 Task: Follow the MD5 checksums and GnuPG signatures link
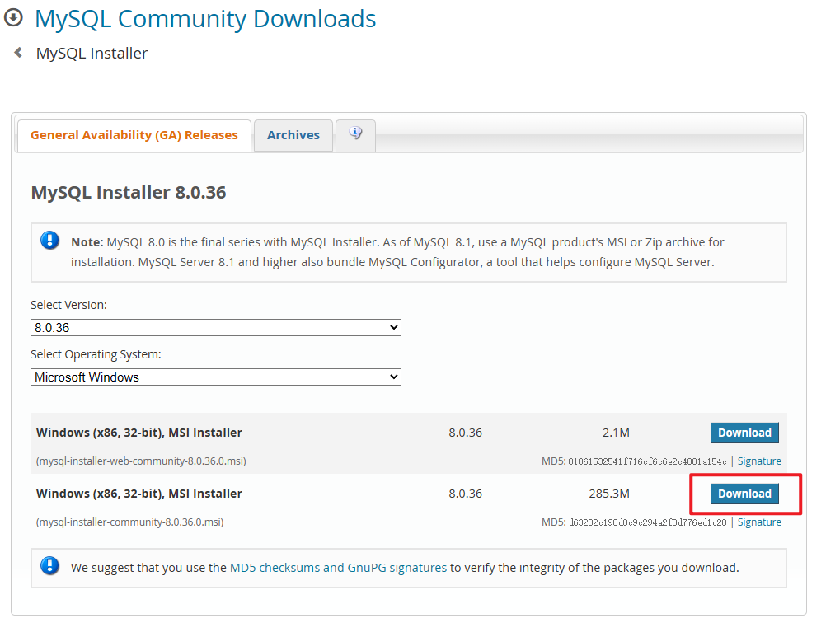point(338,568)
